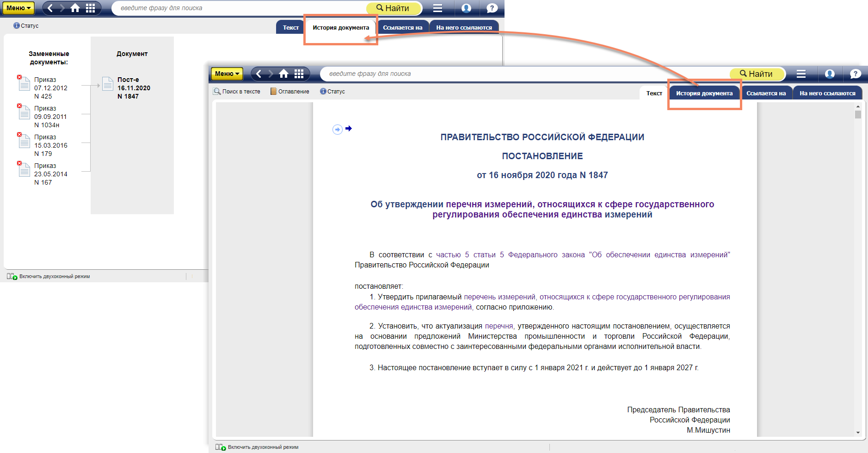Focus the search field in the front window
This screenshot has width=868, height=453.
(x=525, y=74)
